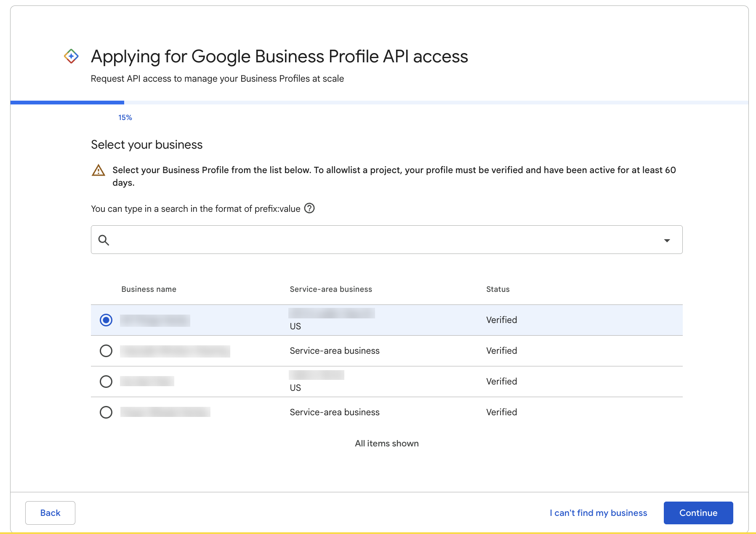The height and width of the screenshot is (534, 756).
Task: Click the All items shown label
Action: point(386,443)
